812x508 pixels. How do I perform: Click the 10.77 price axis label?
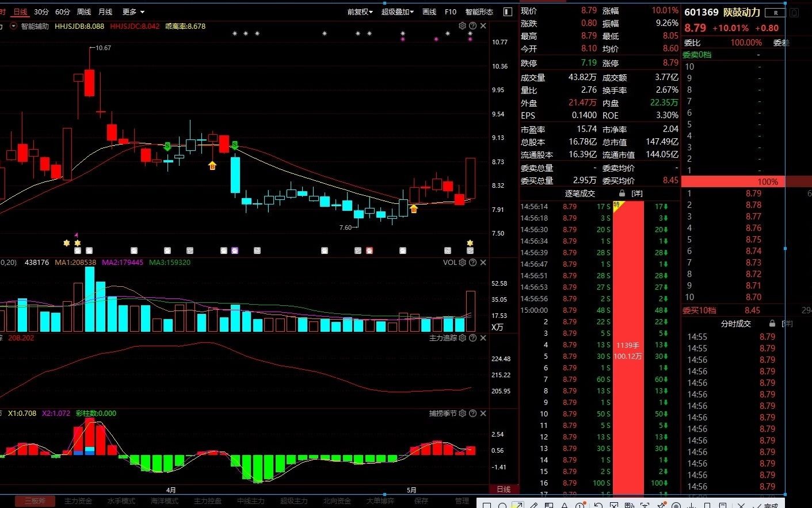coord(500,42)
